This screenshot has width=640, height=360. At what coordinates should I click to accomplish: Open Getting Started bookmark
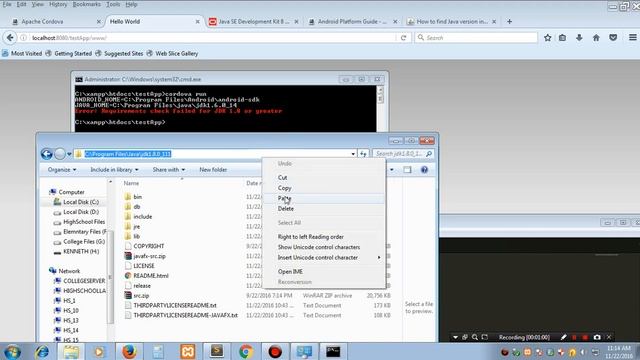69,53
